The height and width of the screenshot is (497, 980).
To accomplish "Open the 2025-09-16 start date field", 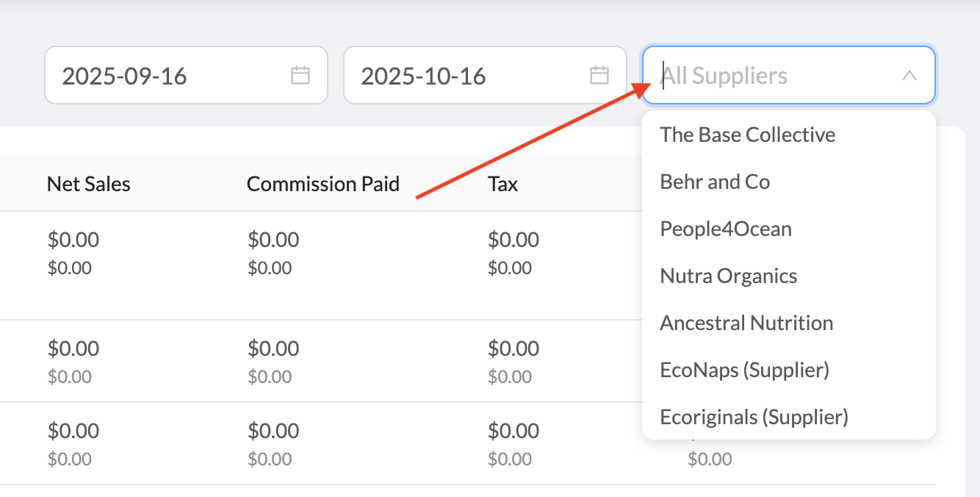I will pyautogui.click(x=169, y=75).
